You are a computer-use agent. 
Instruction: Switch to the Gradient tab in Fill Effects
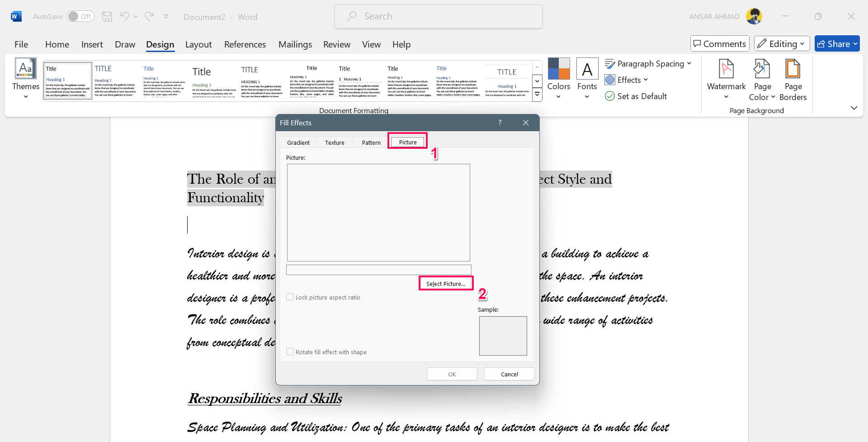298,143
